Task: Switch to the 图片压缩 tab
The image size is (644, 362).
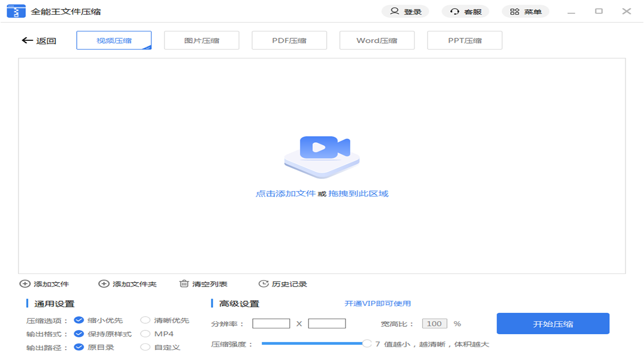Action: (x=201, y=40)
